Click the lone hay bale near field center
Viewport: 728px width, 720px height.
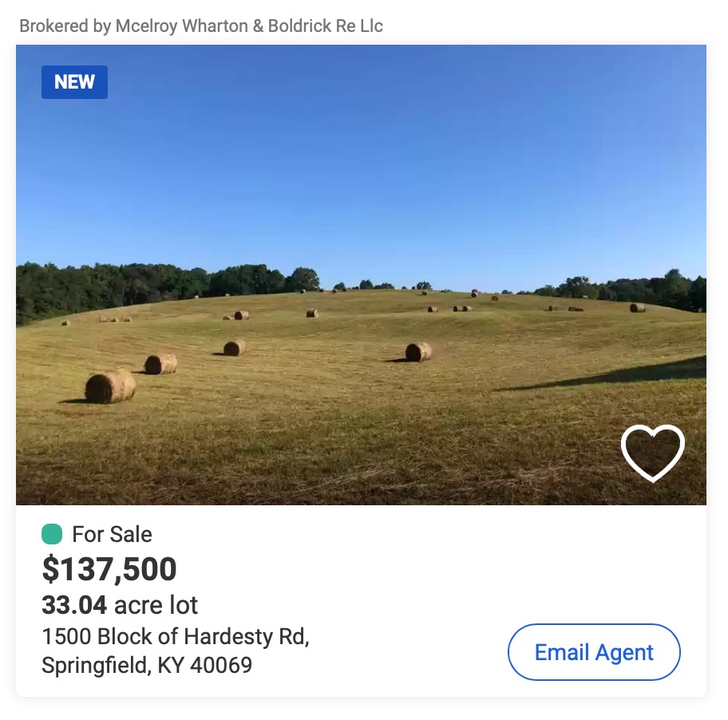click(x=418, y=352)
